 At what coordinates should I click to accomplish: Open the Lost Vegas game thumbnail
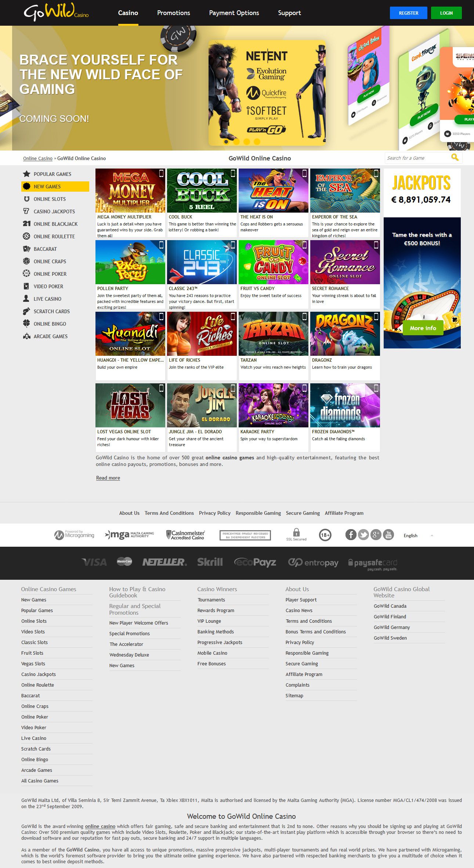pyautogui.click(x=130, y=405)
